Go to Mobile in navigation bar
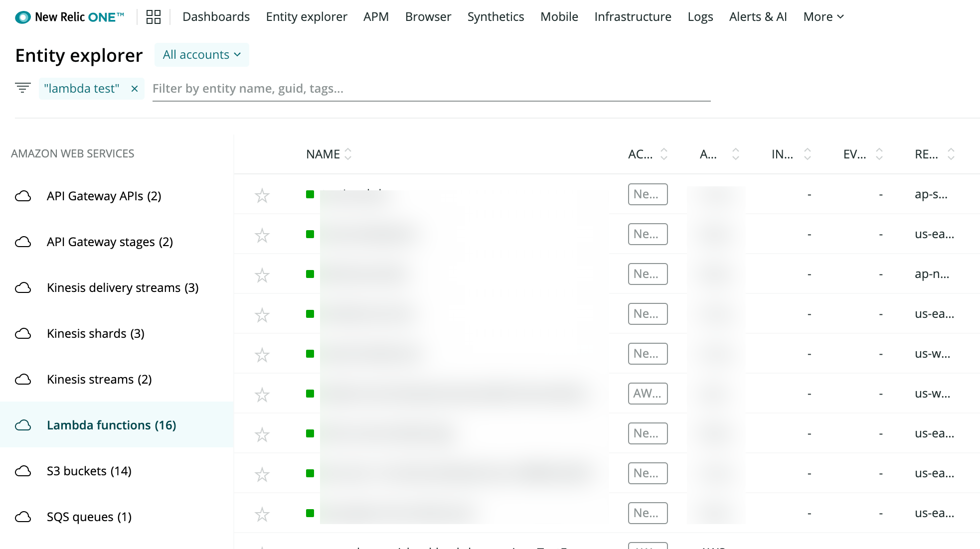Image resolution: width=980 pixels, height=549 pixels. (x=559, y=17)
